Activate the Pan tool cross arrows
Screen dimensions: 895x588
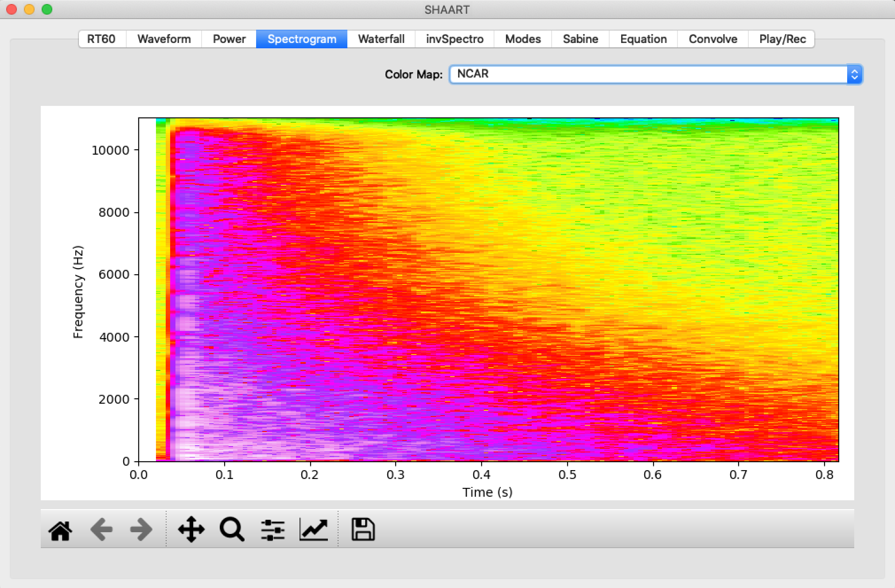(191, 530)
